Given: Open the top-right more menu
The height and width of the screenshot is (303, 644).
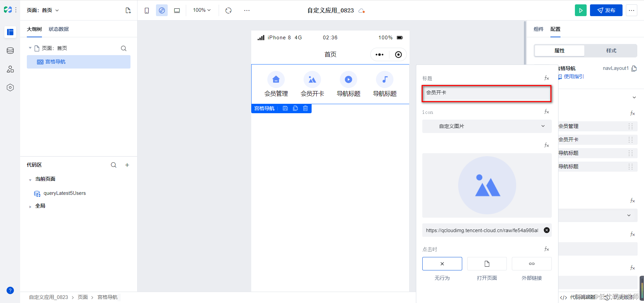Looking at the screenshot, I should [632, 10].
